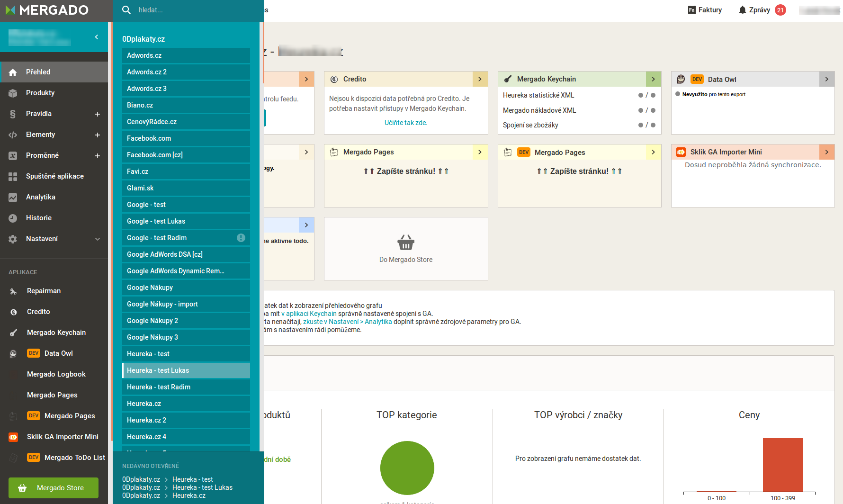Open Spuštěné aplikace section

54,176
